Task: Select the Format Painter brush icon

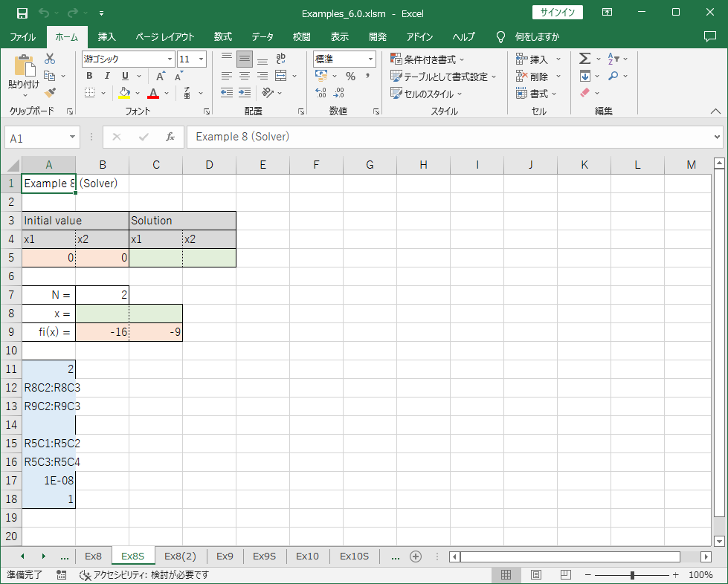Action: coord(50,93)
